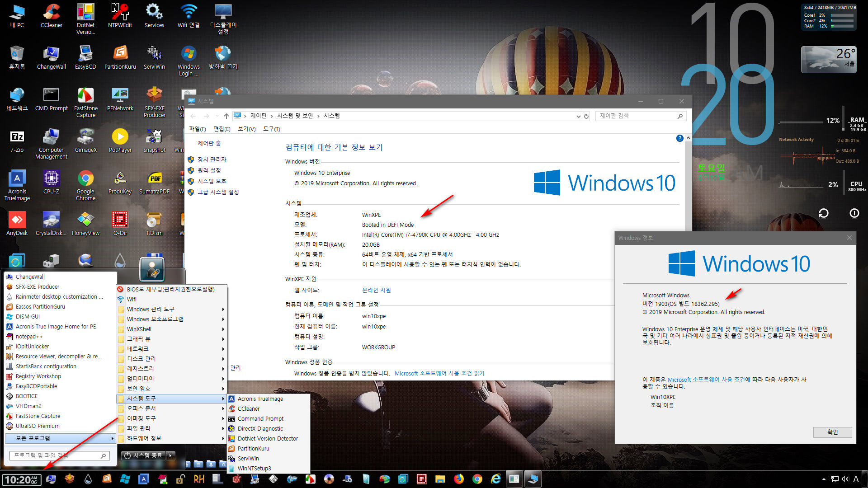Open Acronis TrueImage desktop icon
Image resolution: width=868 pixels, height=488 pixels.
17,186
